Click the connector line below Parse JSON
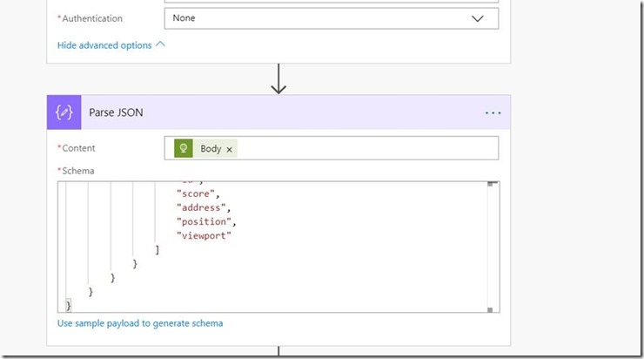 click(x=278, y=352)
